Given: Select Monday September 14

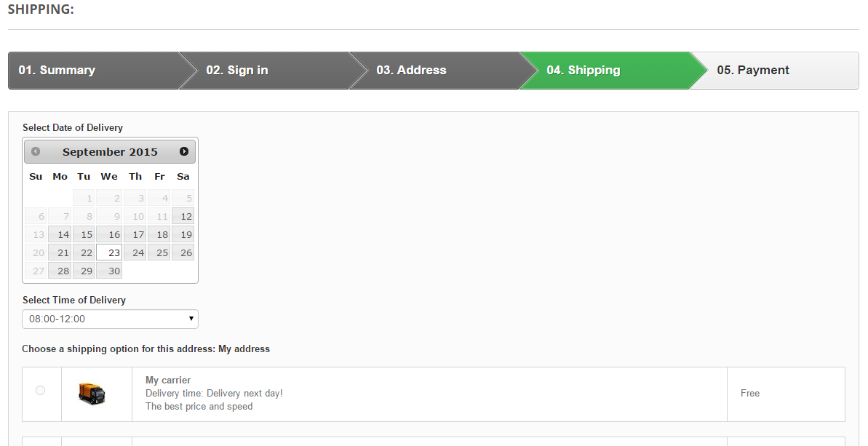Looking at the screenshot, I should point(60,234).
